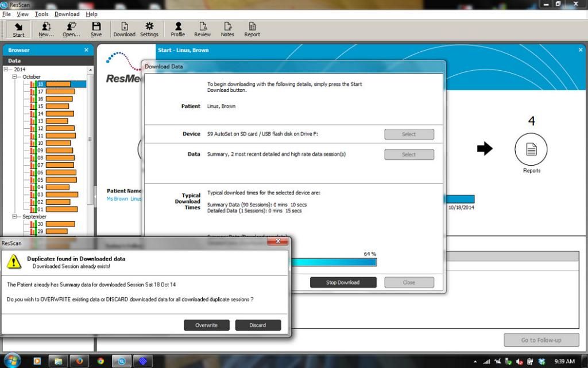The image size is (588, 368).
Task: Select October 14 session in Browser tree
Action: pyautogui.click(x=52, y=113)
